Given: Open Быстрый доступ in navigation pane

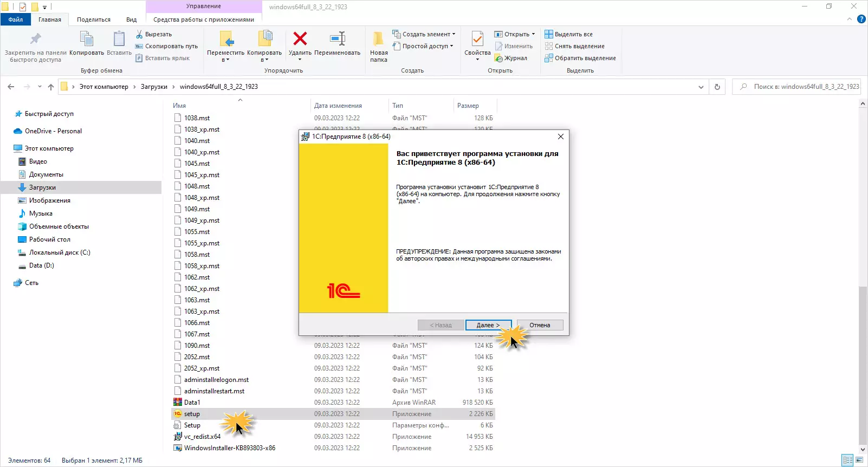Looking at the screenshot, I should coord(49,114).
